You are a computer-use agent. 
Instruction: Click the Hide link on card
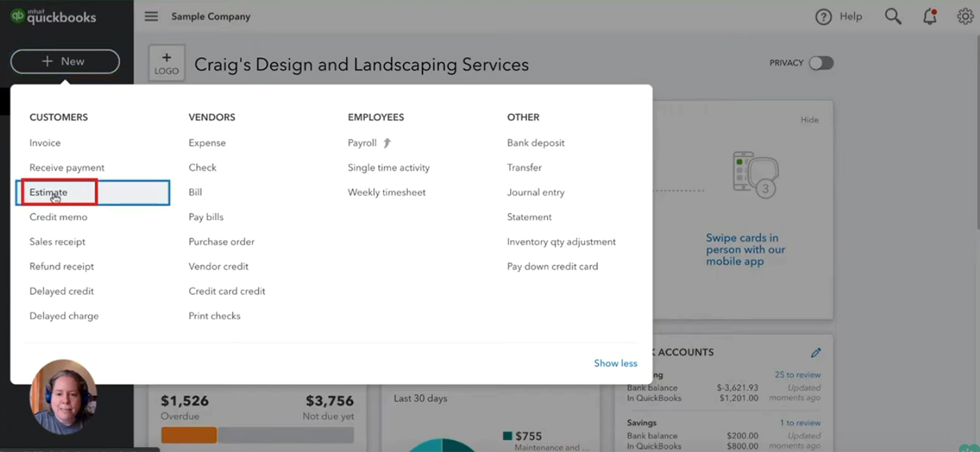[x=810, y=120]
